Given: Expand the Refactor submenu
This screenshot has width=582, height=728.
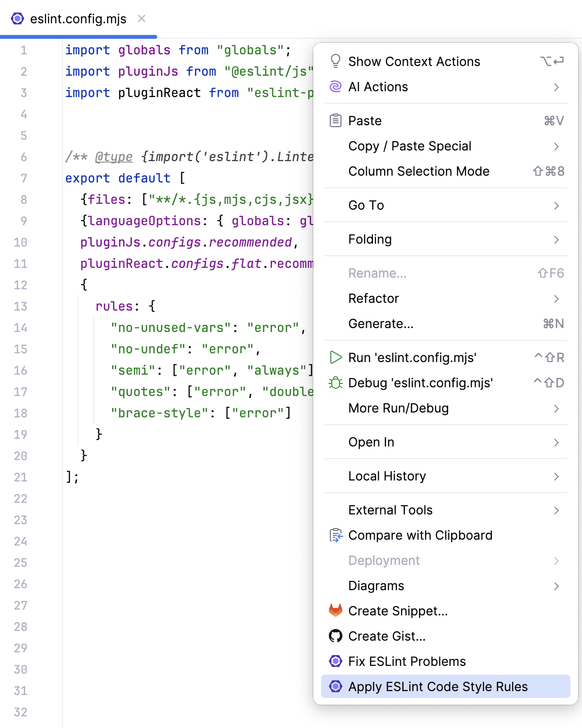Looking at the screenshot, I should pyautogui.click(x=556, y=298).
